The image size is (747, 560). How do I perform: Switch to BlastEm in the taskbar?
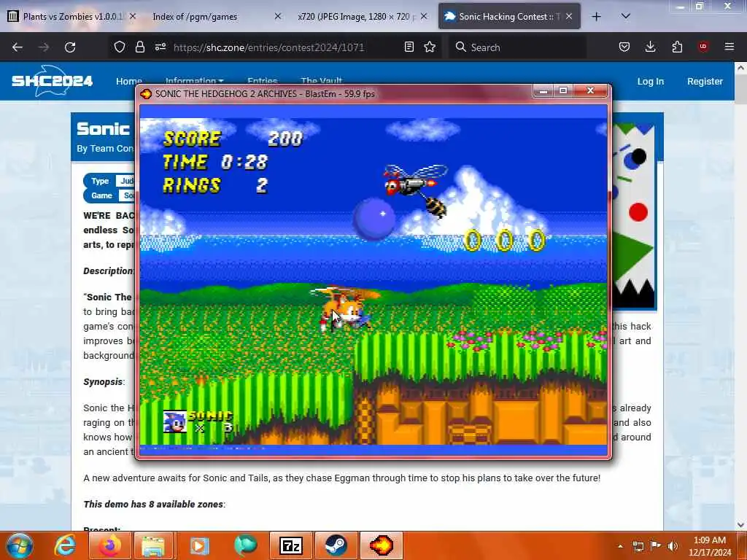tap(381, 545)
